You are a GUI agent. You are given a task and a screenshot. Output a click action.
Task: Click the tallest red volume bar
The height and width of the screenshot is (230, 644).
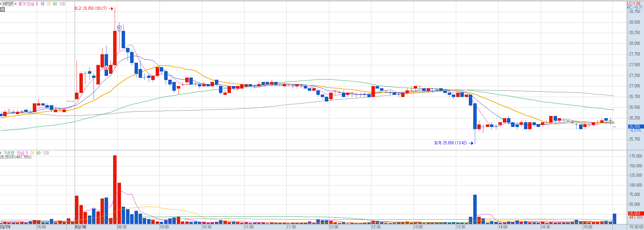click(x=115, y=190)
